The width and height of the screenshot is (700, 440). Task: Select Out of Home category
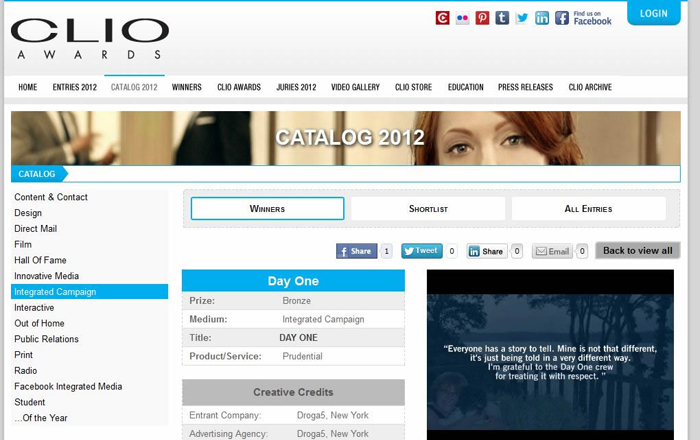point(39,323)
